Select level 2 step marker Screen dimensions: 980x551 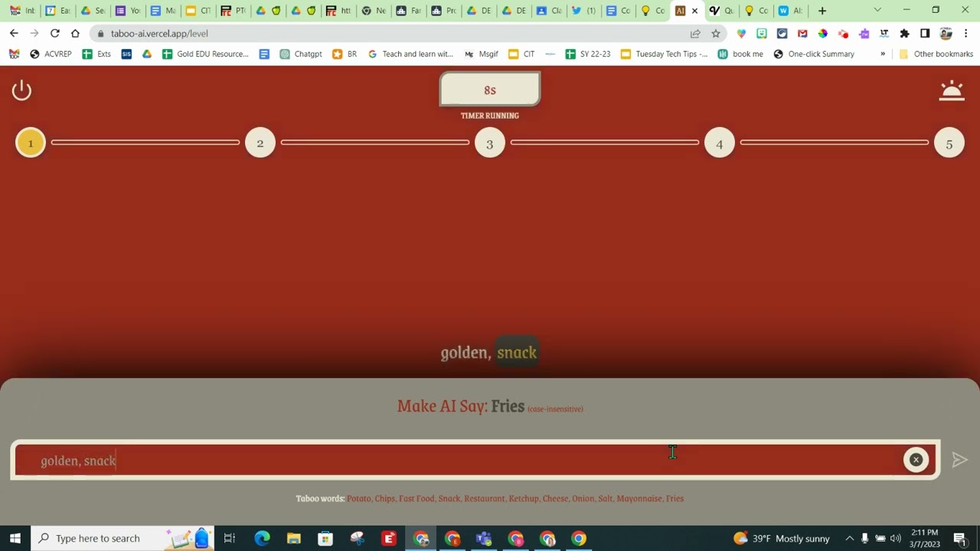pyautogui.click(x=260, y=143)
